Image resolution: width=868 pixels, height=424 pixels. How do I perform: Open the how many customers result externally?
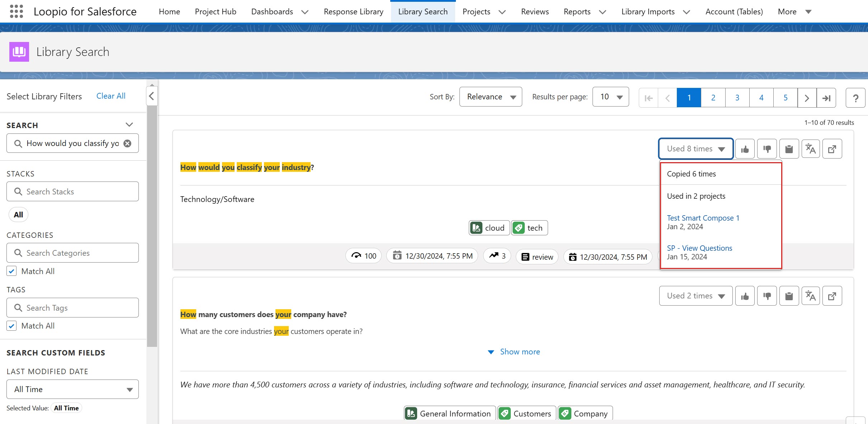(832, 296)
